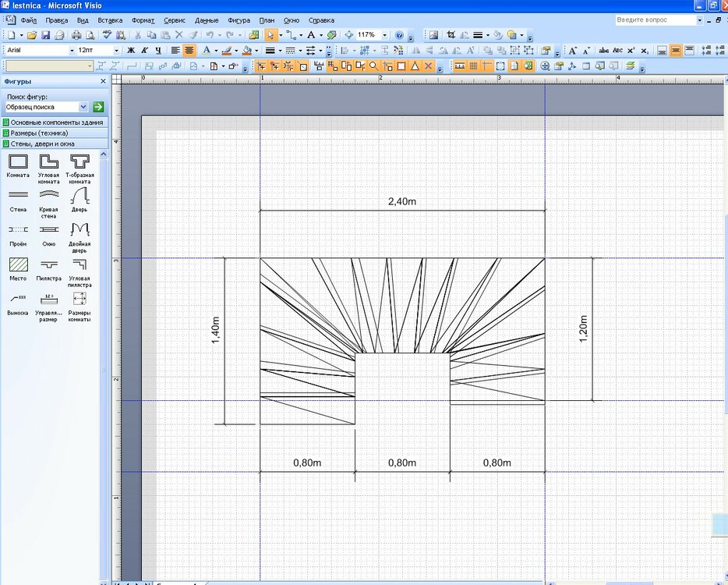Select the Комната (room) shape

[18, 161]
